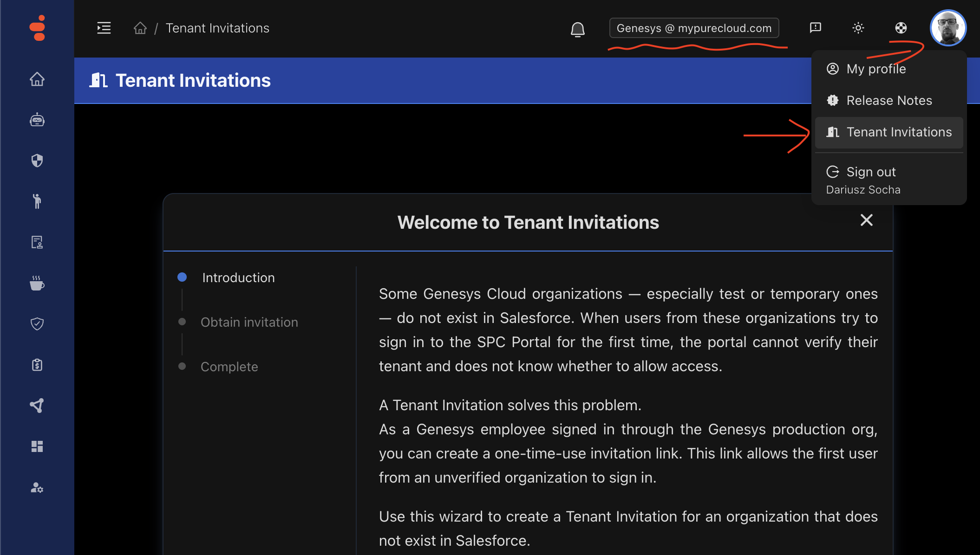Open the user settings sidebar icon

(37, 488)
